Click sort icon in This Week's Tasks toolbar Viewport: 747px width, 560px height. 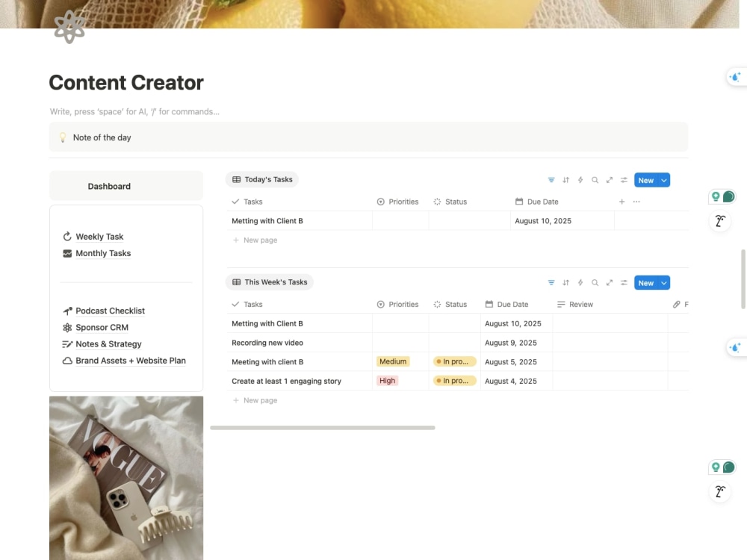click(x=565, y=283)
